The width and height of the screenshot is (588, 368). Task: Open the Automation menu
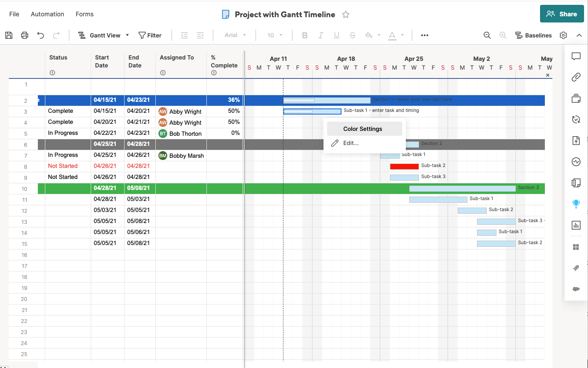click(x=48, y=14)
